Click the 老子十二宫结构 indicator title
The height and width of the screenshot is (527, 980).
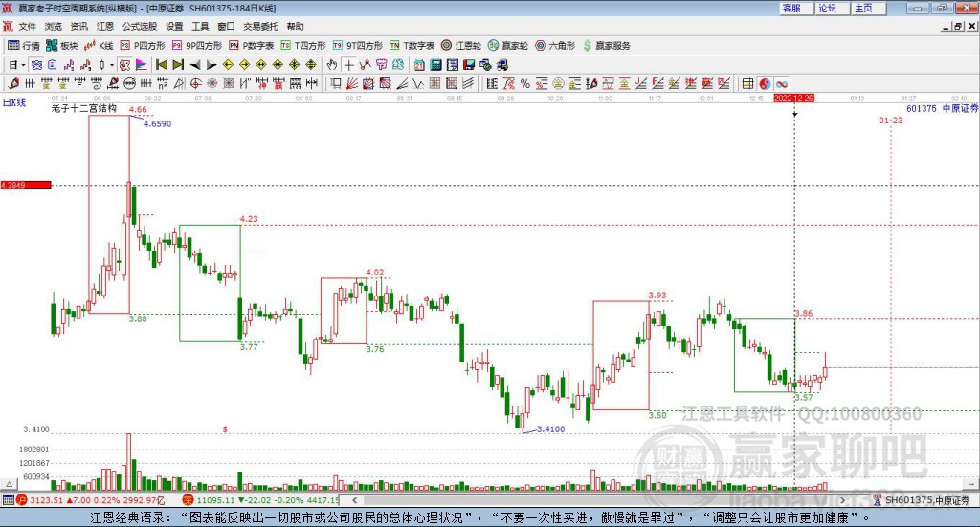(x=84, y=108)
